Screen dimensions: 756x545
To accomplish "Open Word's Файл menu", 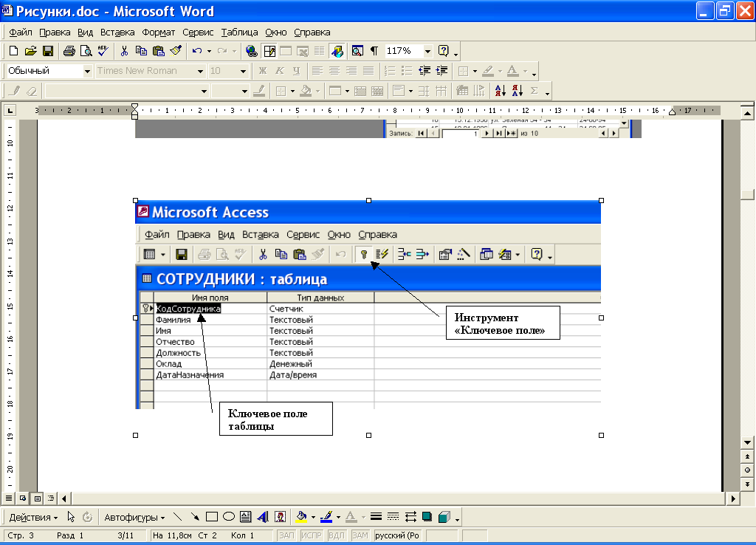I will coord(21,32).
